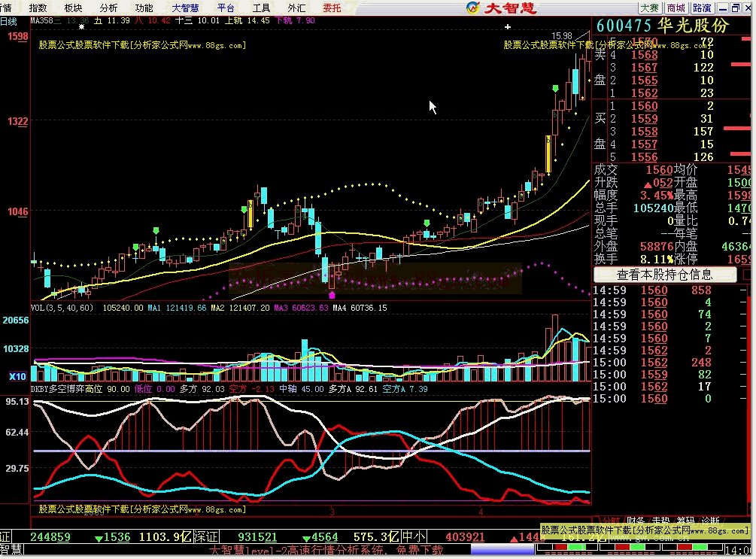Click the 1598 price axis label
The width and height of the screenshot is (756, 559).
pos(18,37)
